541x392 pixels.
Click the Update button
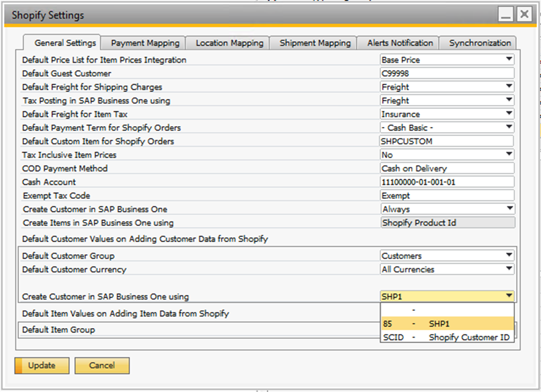42,365
